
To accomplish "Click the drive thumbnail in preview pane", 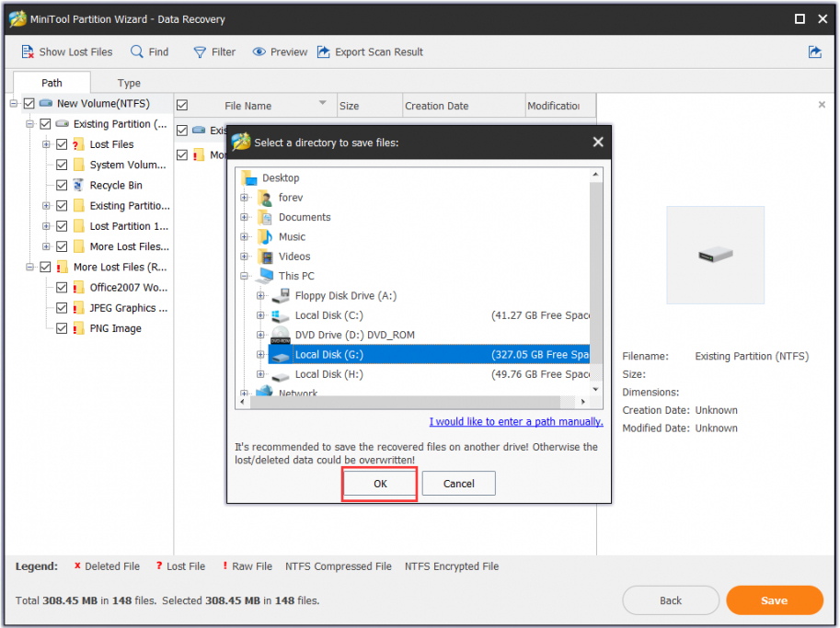I will (715, 256).
